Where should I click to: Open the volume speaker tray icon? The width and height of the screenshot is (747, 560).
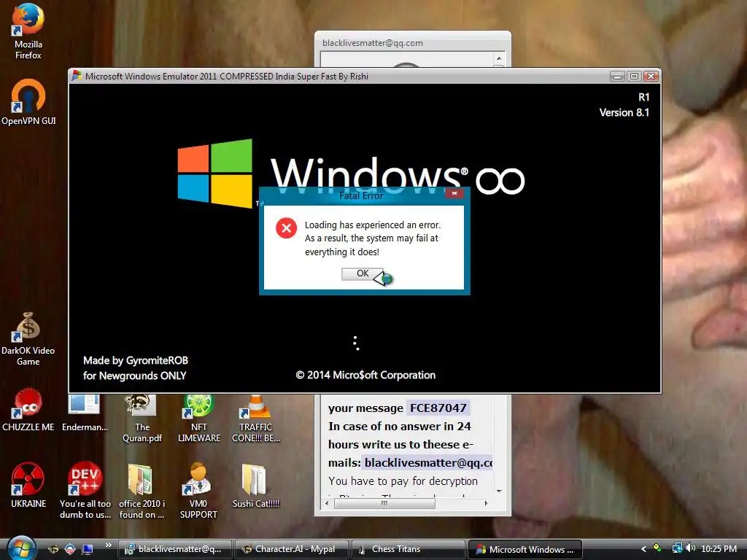(x=691, y=548)
